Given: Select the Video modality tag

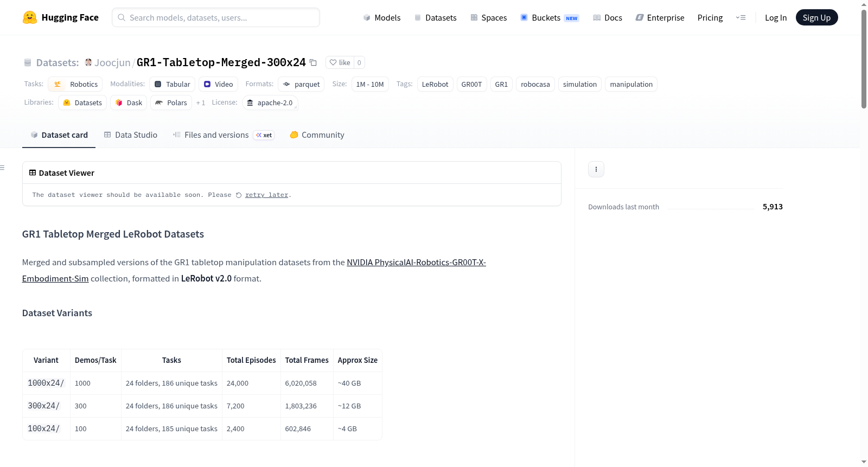Looking at the screenshot, I should coord(218,84).
